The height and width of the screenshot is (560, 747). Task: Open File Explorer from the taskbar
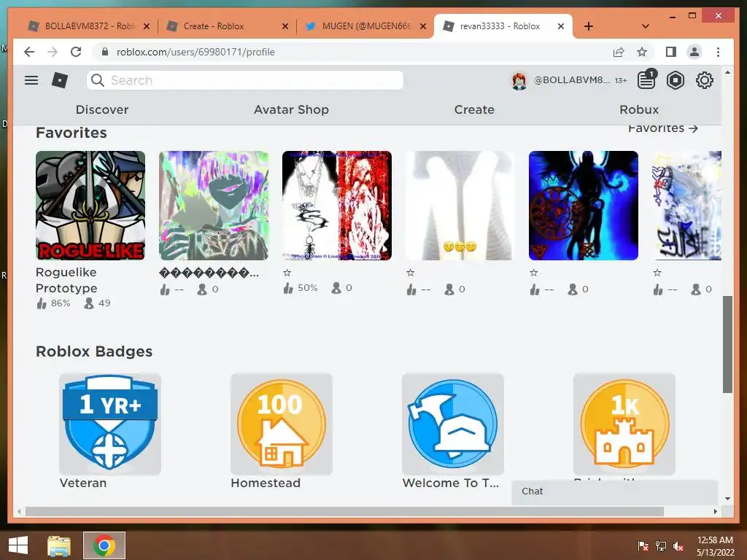click(x=59, y=545)
